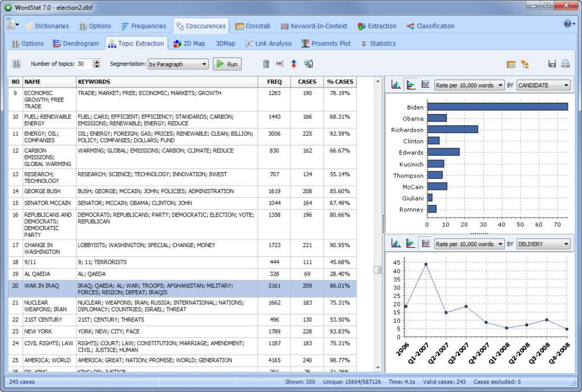Change the CANDIDATE grouping dropdown
The height and width of the screenshot is (392, 582).
(x=543, y=84)
